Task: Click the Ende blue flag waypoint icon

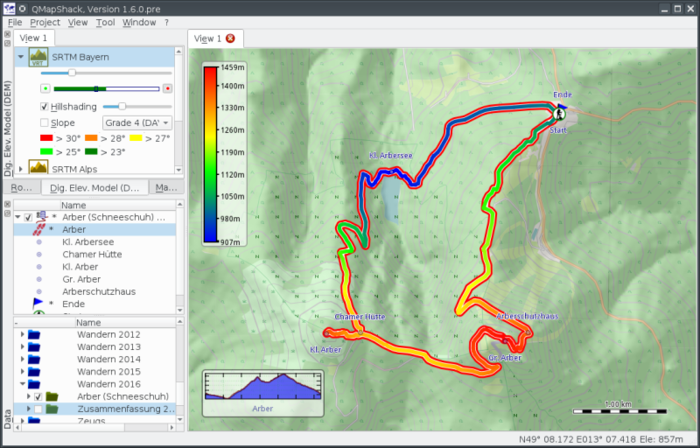Action: [x=39, y=303]
